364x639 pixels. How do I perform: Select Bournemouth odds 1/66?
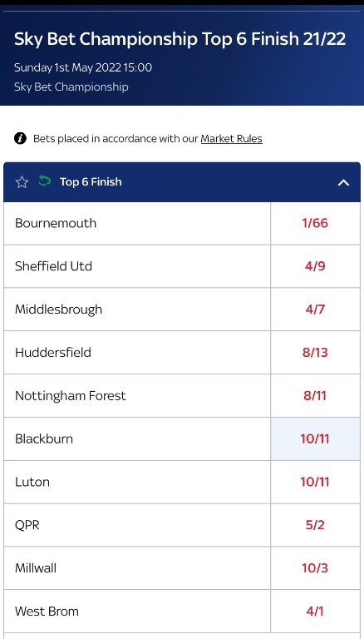click(315, 223)
